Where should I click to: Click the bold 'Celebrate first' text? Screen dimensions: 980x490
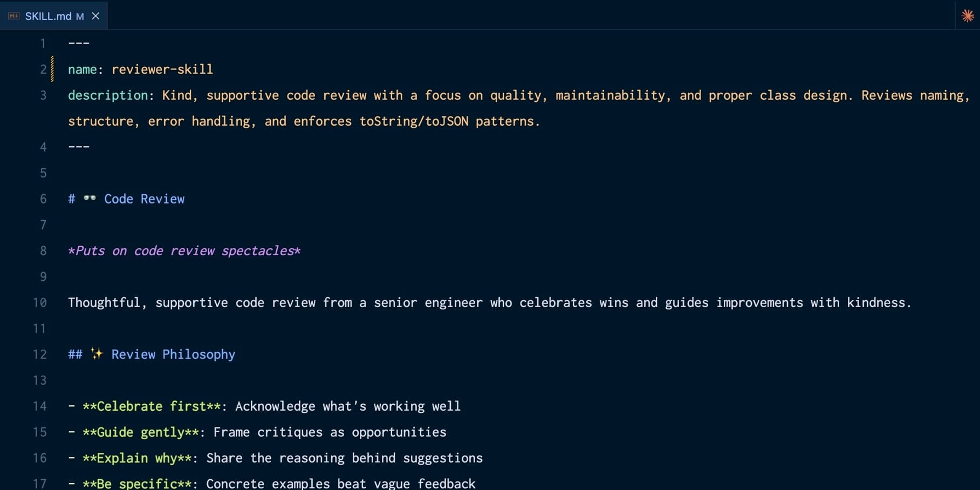pos(151,406)
